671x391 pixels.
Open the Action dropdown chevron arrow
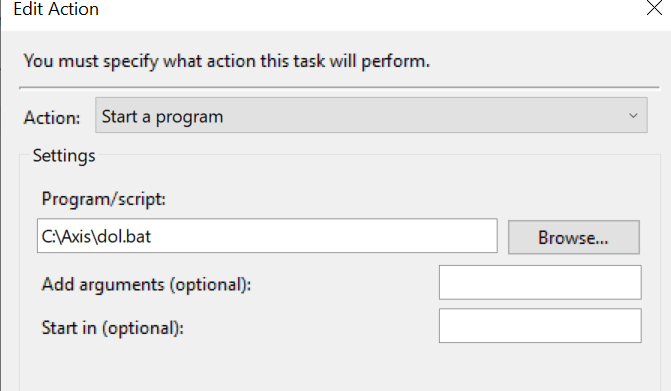point(633,116)
